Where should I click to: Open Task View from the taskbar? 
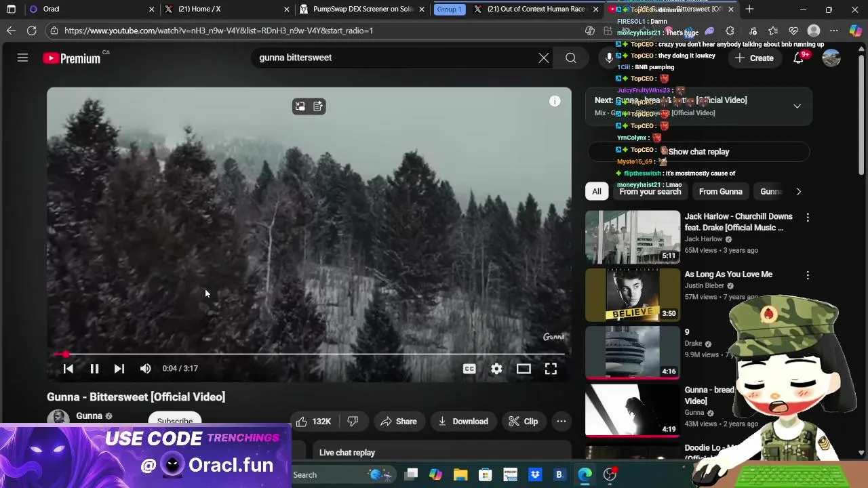411,475
